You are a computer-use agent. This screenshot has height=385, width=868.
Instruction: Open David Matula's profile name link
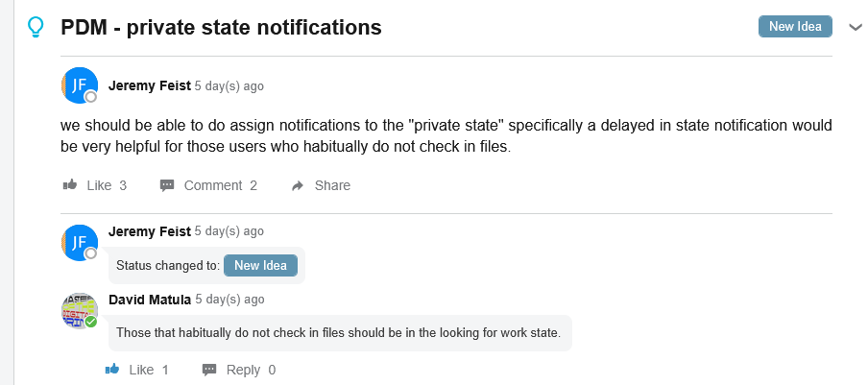tap(150, 300)
